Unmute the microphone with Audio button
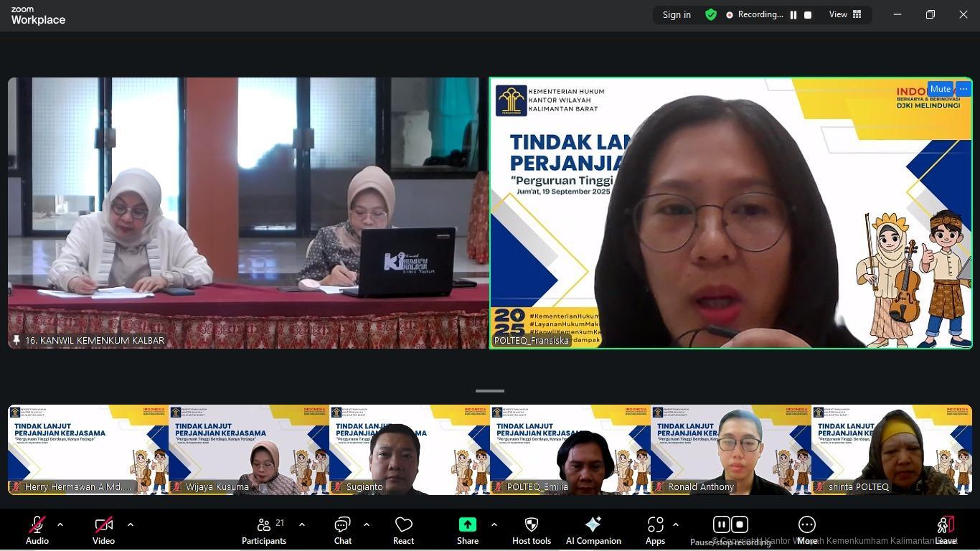The width and height of the screenshot is (980, 551). pos(37,531)
